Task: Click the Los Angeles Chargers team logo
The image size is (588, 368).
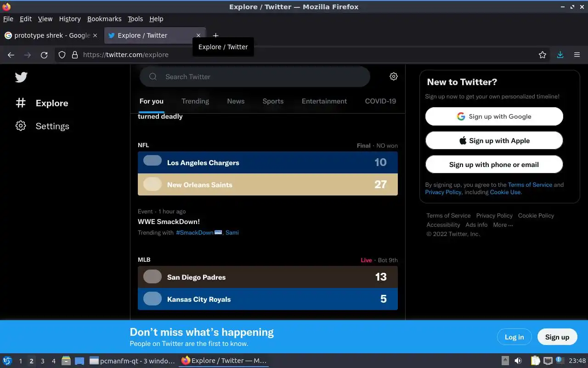Action: 153,161
